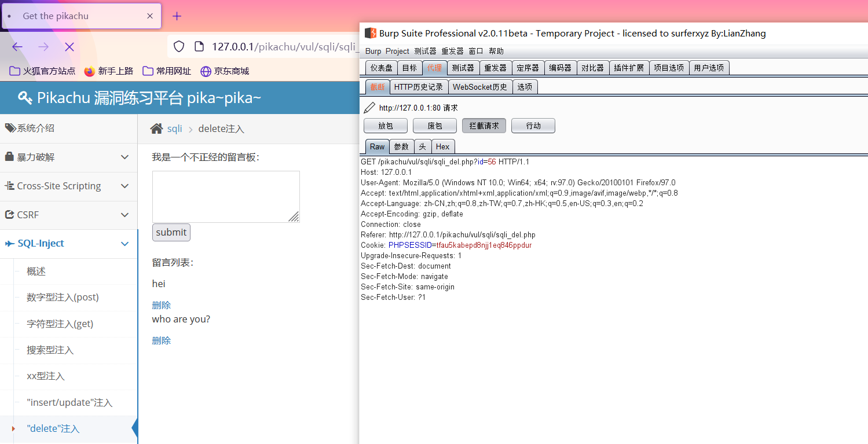Open the Burp menu
The width and height of the screenshot is (868, 444).
click(x=373, y=51)
